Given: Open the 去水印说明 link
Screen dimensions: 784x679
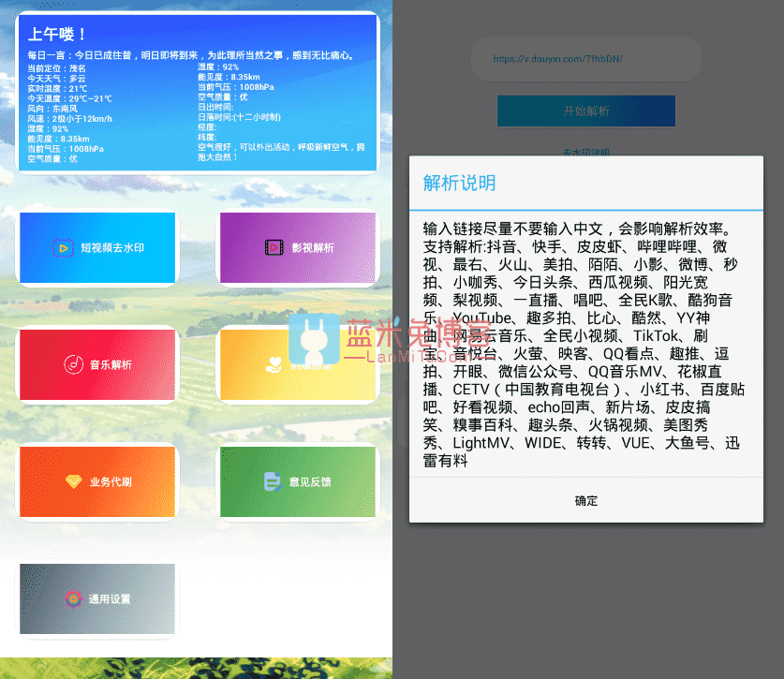Looking at the screenshot, I should point(586,152).
